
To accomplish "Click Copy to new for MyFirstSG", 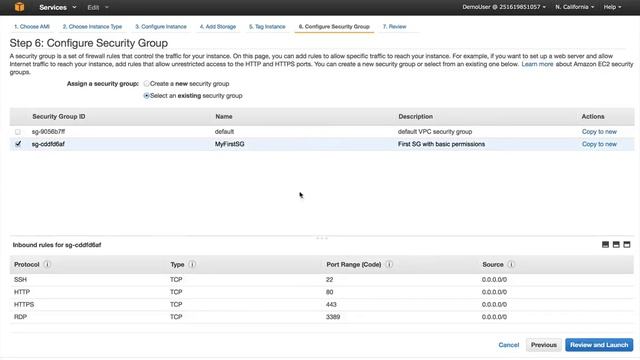I will 599,144.
